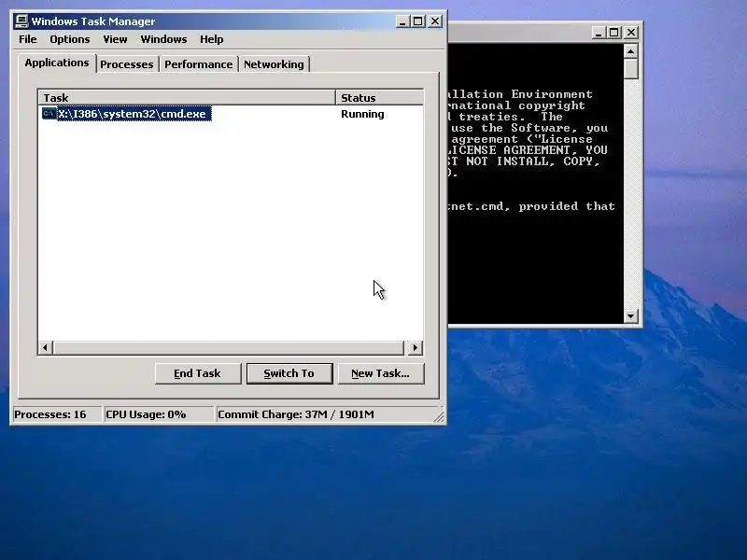Open the File menu
The image size is (747, 560).
click(28, 39)
